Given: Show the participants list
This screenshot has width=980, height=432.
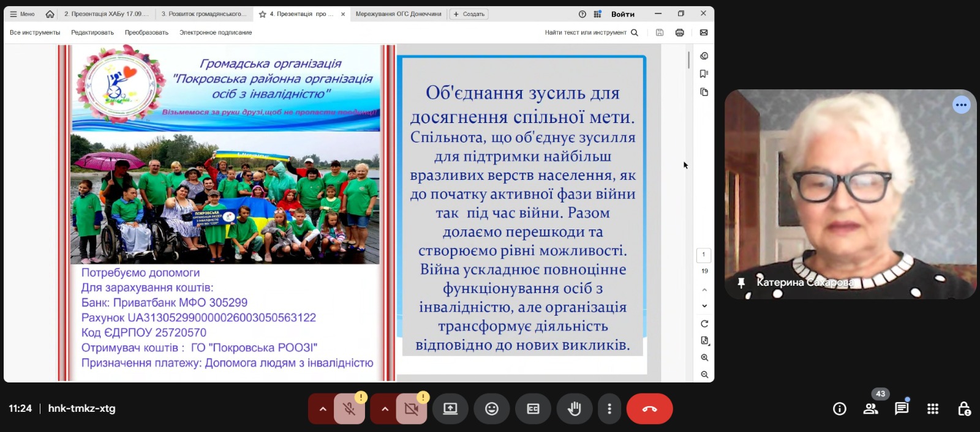Looking at the screenshot, I should [870, 409].
